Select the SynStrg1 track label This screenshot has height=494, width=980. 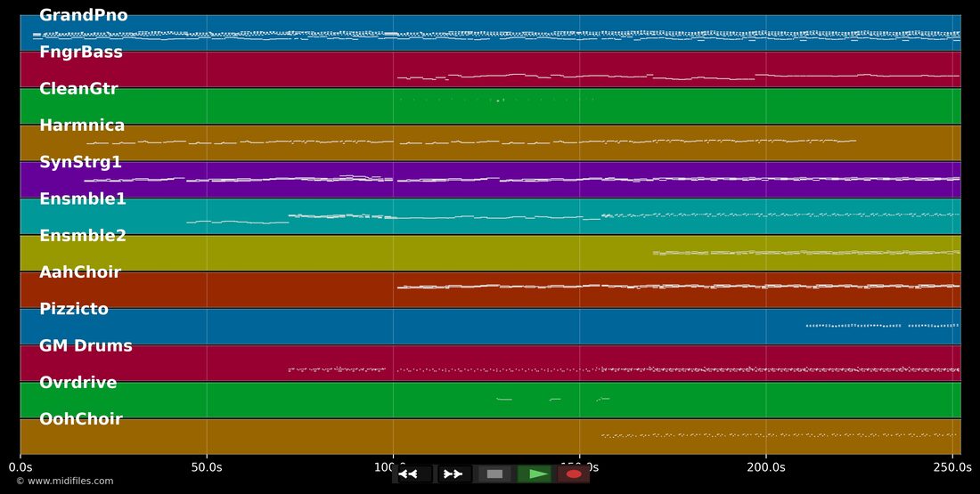tap(80, 162)
